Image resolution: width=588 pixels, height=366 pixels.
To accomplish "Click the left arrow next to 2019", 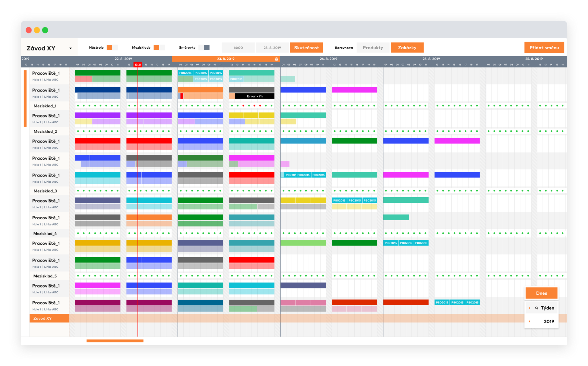I will point(530,322).
